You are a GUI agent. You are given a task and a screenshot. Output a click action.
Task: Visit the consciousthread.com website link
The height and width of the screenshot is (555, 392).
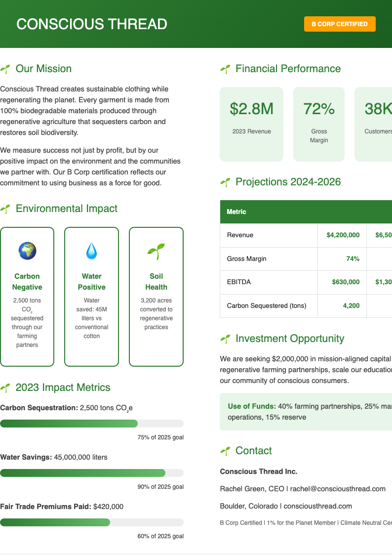coord(317,506)
